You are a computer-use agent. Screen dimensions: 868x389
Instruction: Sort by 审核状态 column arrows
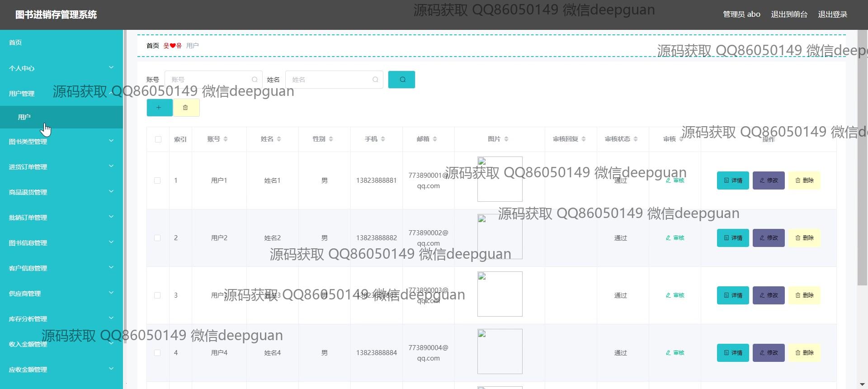pos(636,139)
